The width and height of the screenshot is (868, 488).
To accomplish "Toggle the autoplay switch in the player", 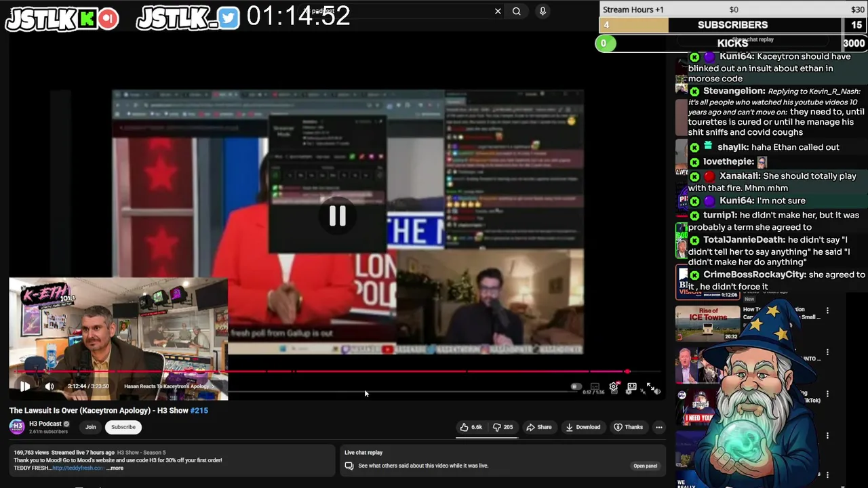I will pyautogui.click(x=576, y=386).
